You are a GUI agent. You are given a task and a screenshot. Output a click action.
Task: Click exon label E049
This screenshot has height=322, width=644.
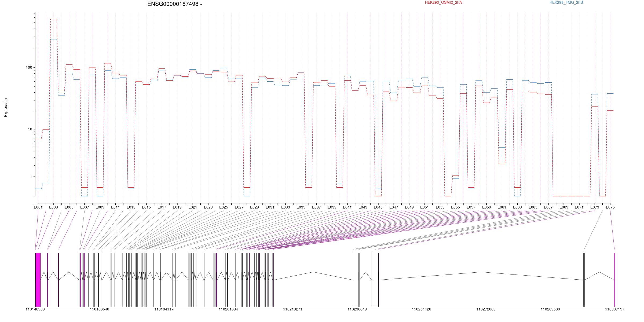click(x=409, y=207)
